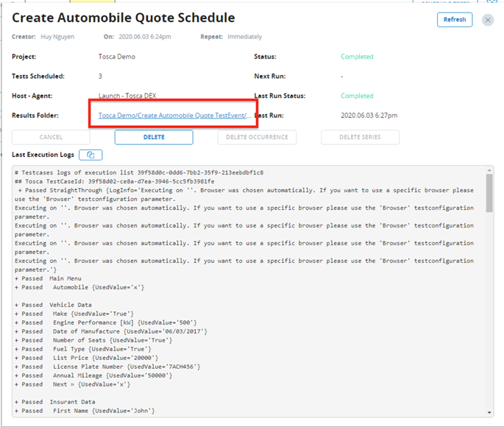Click the scrollbar thumb in the logs panel

tap(489, 191)
